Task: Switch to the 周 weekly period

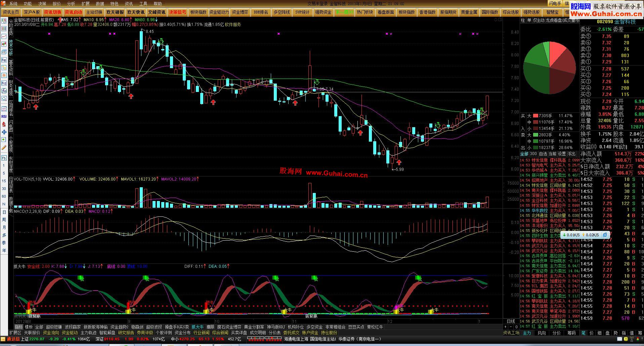Action: 4,219
